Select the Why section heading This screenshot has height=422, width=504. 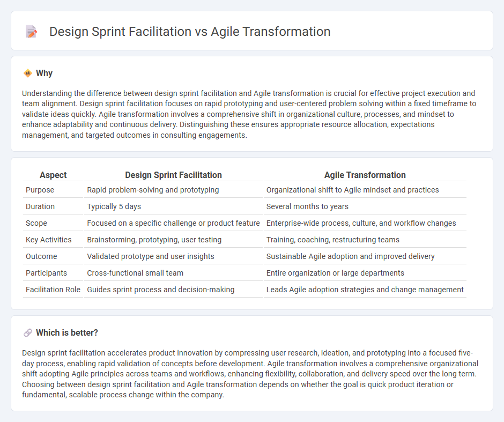44,73
